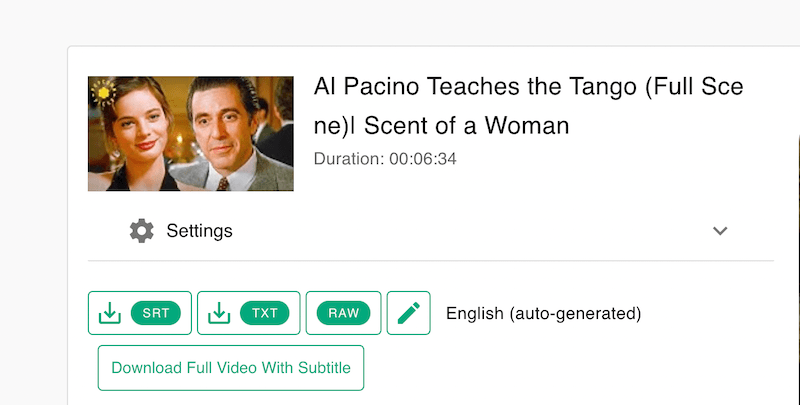
Task: Click the Duration 00:06:34 text
Action: (385, 159)
